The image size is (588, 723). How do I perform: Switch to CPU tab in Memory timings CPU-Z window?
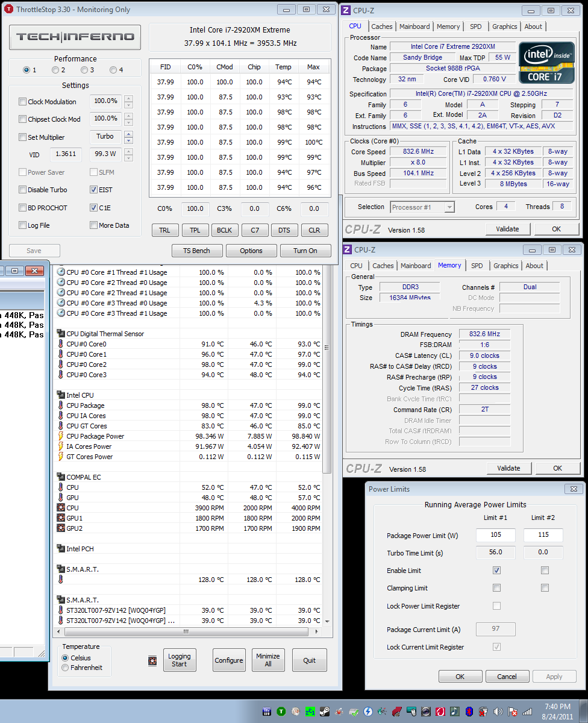(357, 266)
